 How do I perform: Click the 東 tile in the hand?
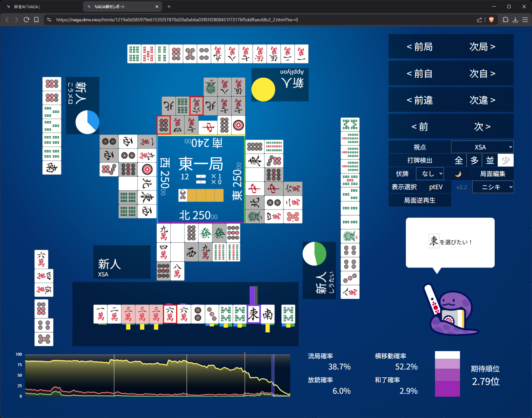(x=254, y=314)
